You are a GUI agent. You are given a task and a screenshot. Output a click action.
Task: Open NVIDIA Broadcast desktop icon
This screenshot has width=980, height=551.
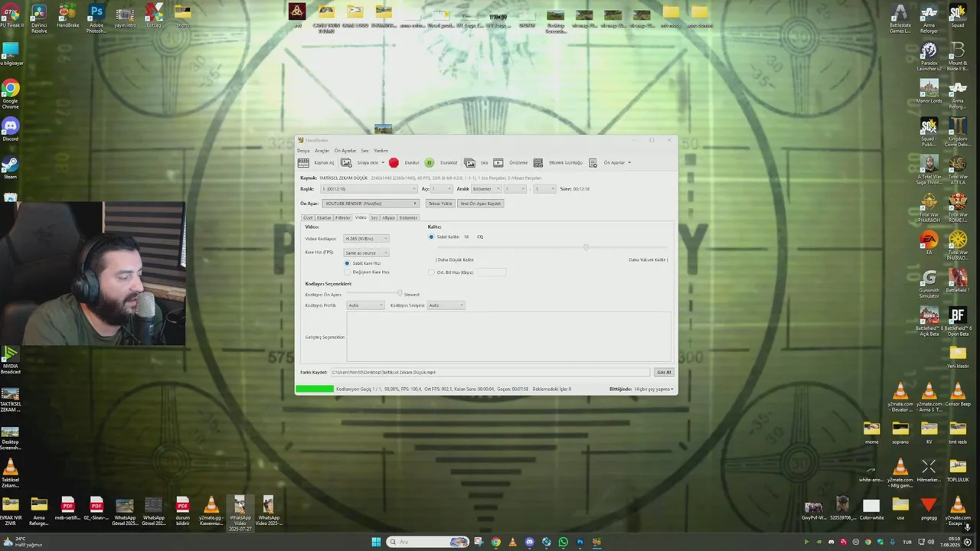[x=10, y=360]
